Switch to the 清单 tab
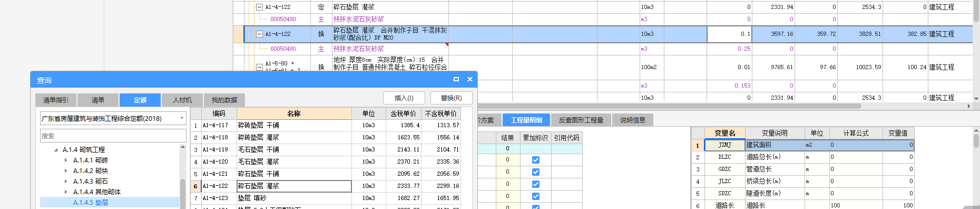This screenshot has width=980, height=209. 98,100
